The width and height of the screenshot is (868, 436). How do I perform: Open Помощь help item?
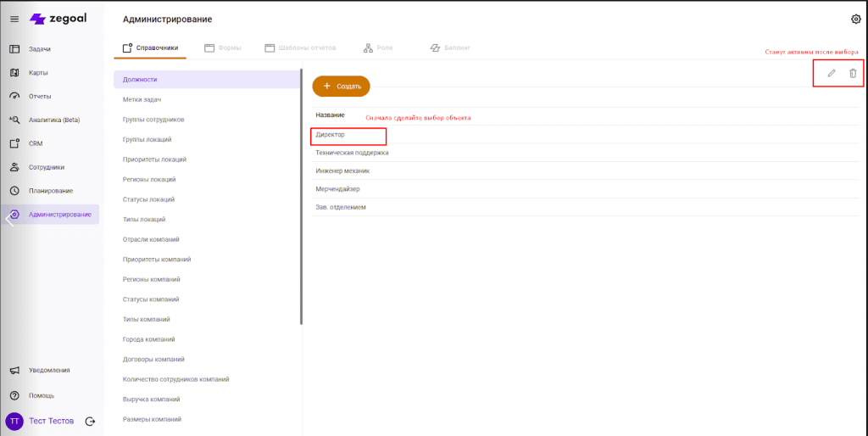coord(42,395)
